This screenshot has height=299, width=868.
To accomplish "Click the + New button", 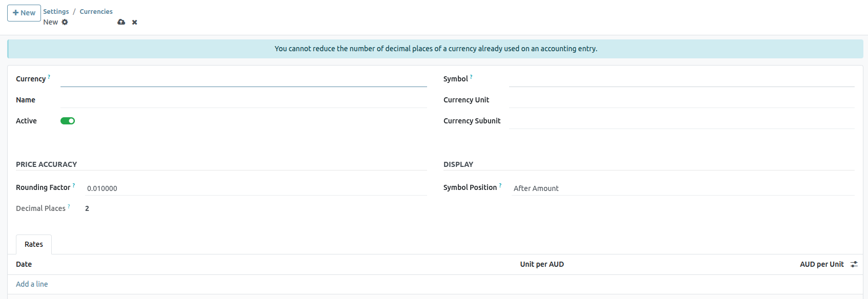I will pyautogui.click(x=24, y=13).
